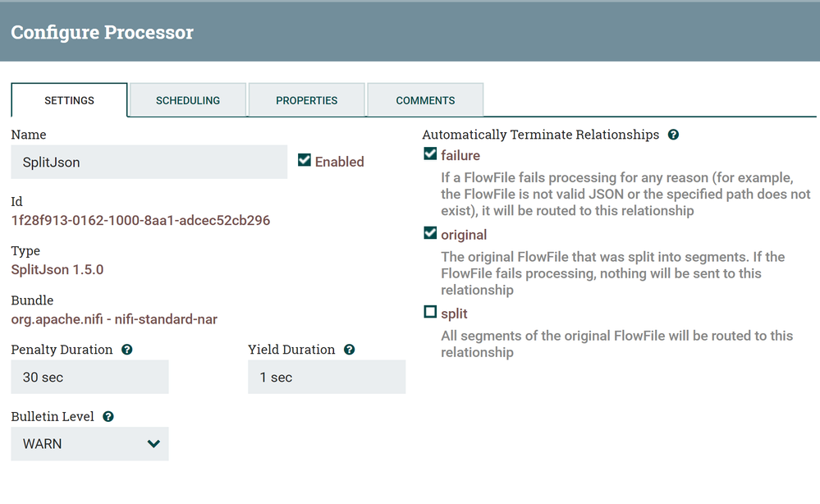This screenshot has height=504, width=820.
Task: Click the Penalty Duration field showing 30 sec
Action: 89,377
